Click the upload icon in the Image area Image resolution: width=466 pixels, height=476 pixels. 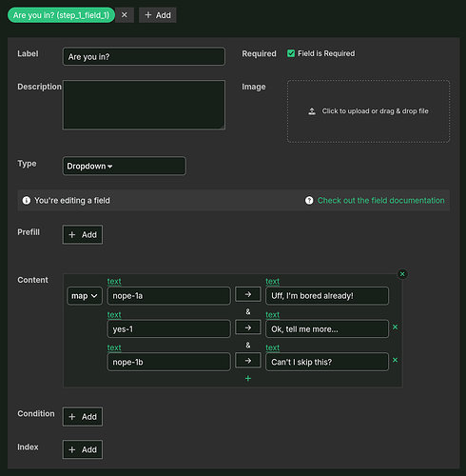coord(312,111)
